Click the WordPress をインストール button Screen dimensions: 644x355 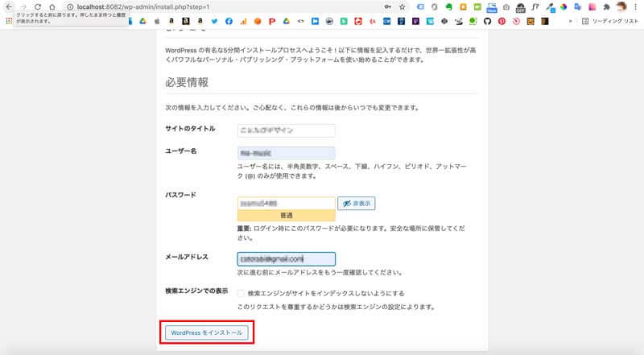coord(207,332)
